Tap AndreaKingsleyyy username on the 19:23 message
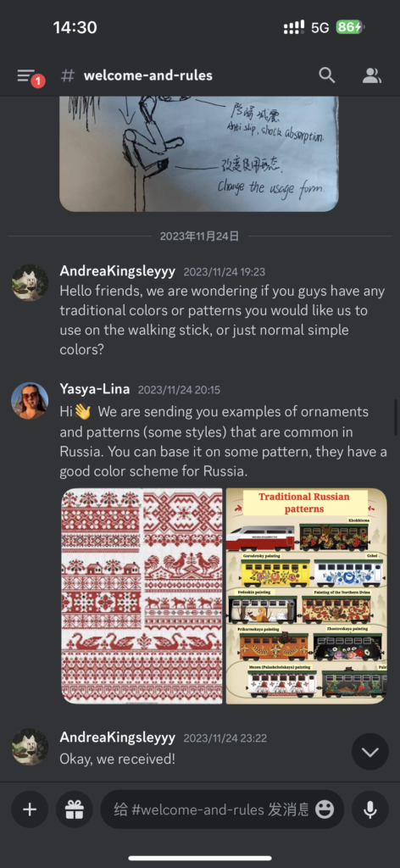The height and width of the screenshot is (868, 400). (x=117, y=271)
